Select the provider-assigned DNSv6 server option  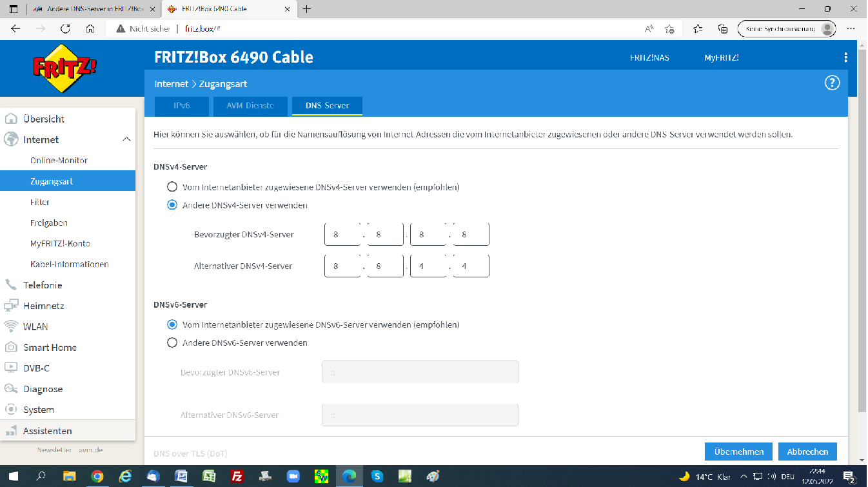pos(172,324)
